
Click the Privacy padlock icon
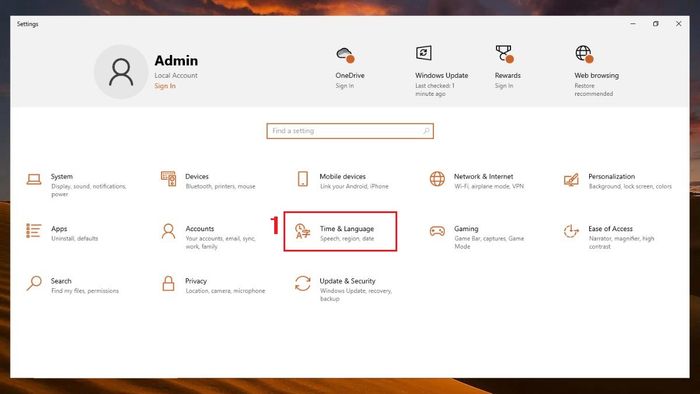click(x=168, y=283)
